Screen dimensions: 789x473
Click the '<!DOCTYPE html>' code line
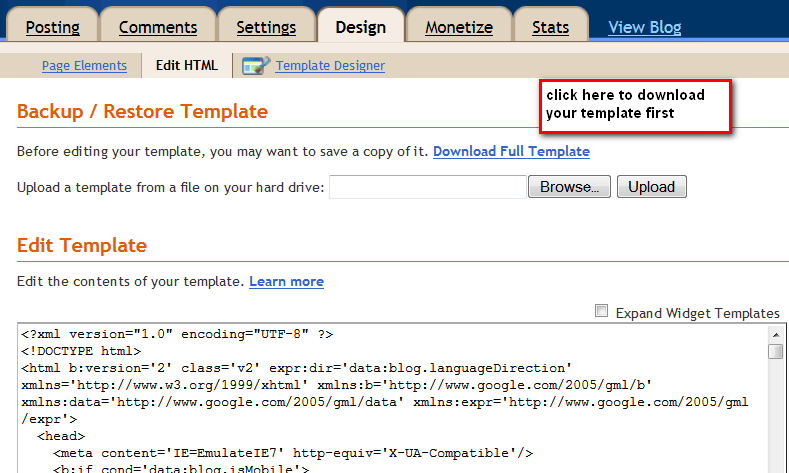pos(81,351)
